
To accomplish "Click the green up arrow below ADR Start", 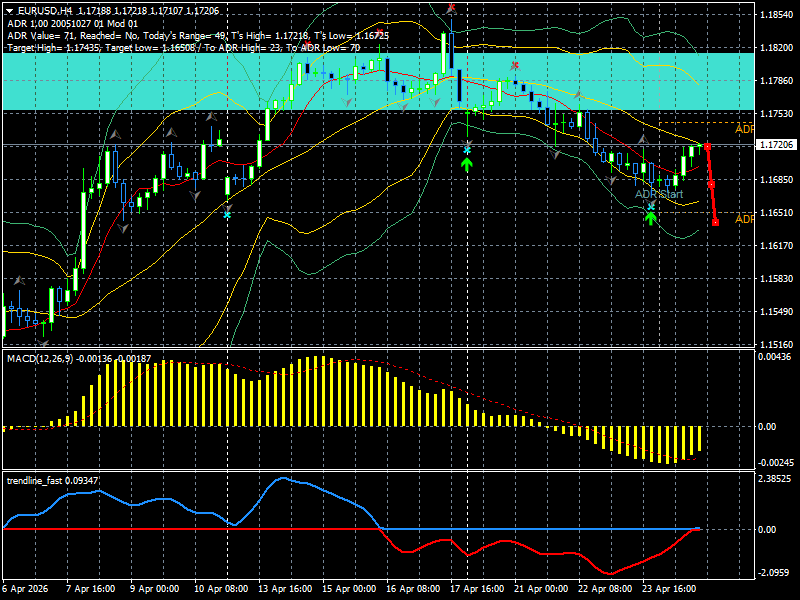I will pos(651,218).
